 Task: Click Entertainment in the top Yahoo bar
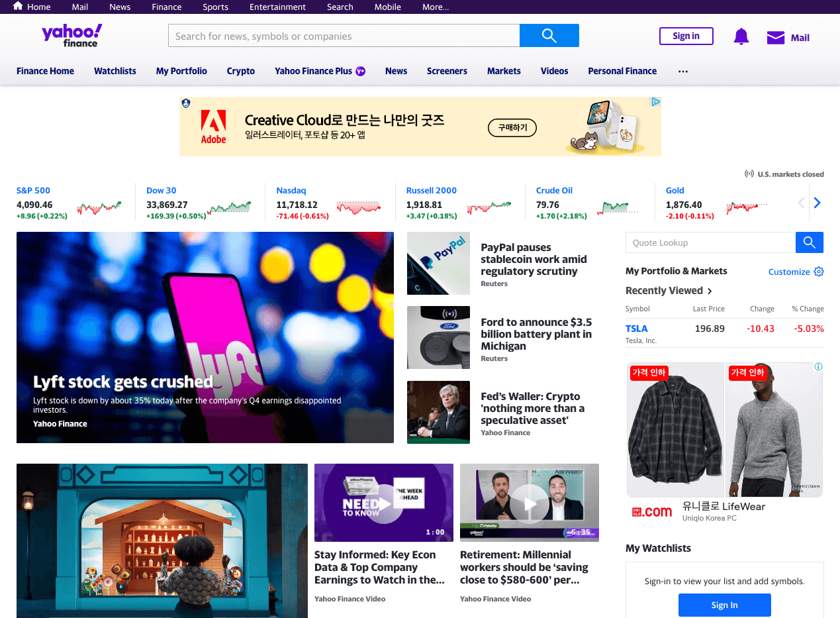[277, 7]
